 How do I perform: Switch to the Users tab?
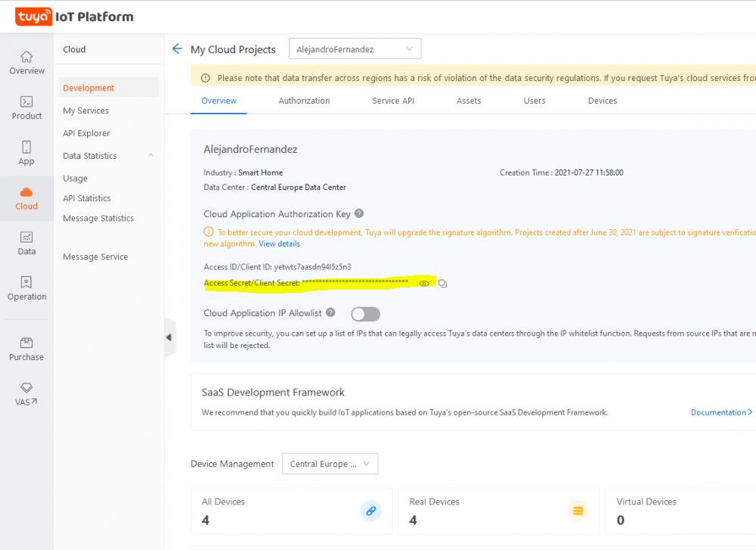(x=534, y=101)
